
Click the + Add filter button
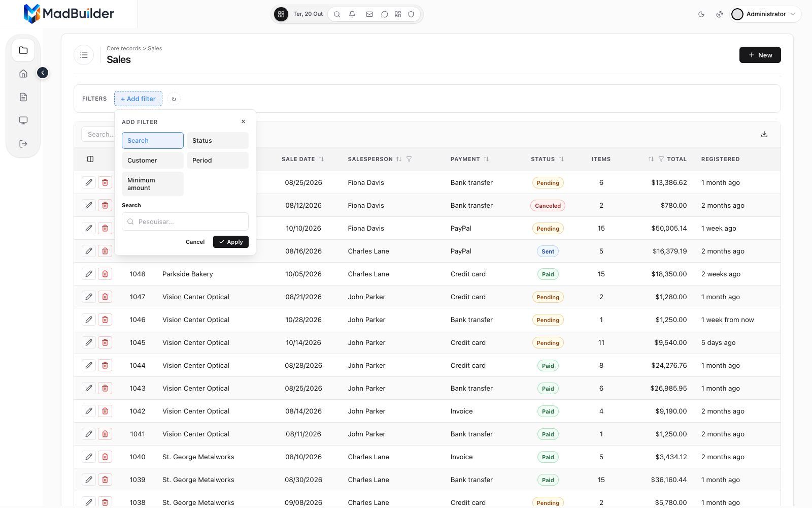tap(138, 99)
